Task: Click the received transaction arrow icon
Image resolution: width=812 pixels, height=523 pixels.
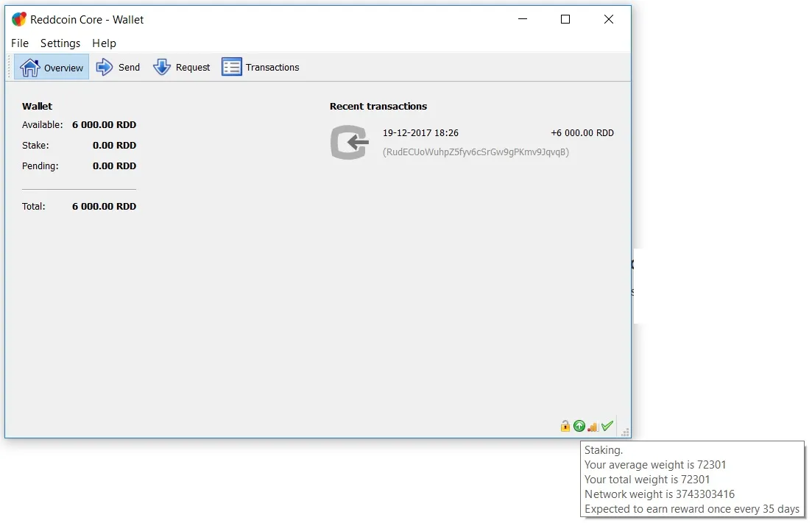Action: pos(350,142)
